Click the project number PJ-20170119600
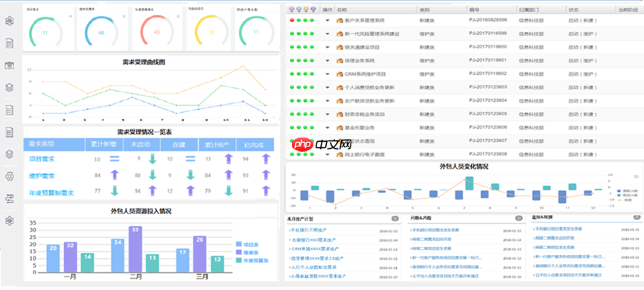The image size is (644, 290). point(488,47)
